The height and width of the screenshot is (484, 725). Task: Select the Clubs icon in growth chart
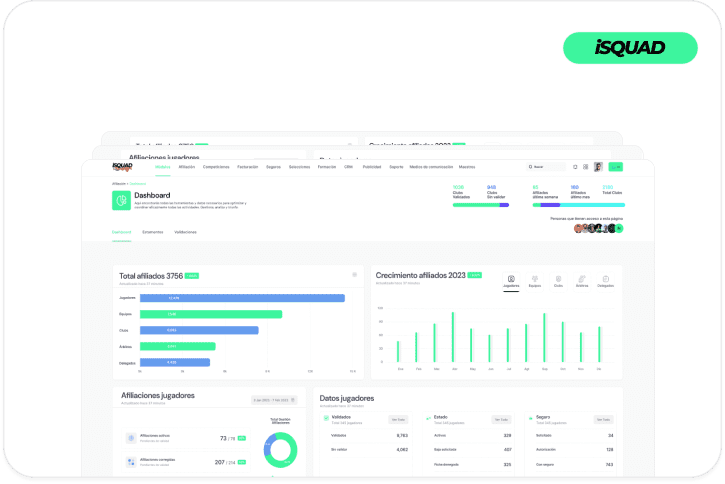[x=558, y=281]
